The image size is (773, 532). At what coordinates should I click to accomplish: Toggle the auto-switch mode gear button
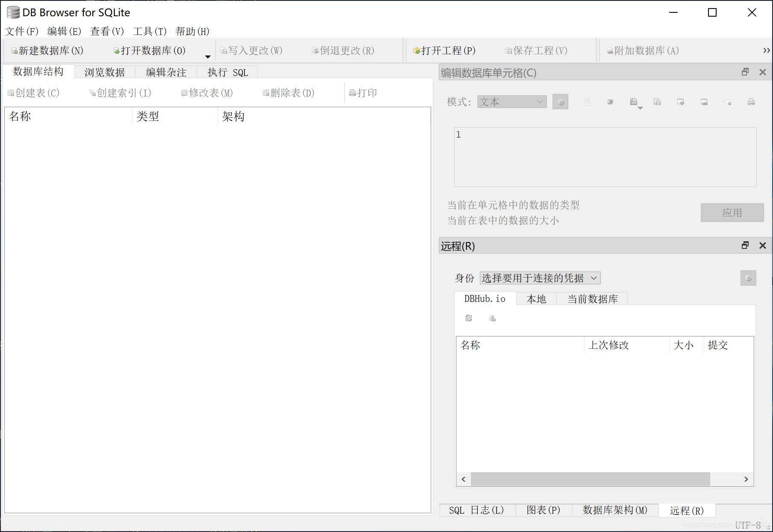[560, 102]
